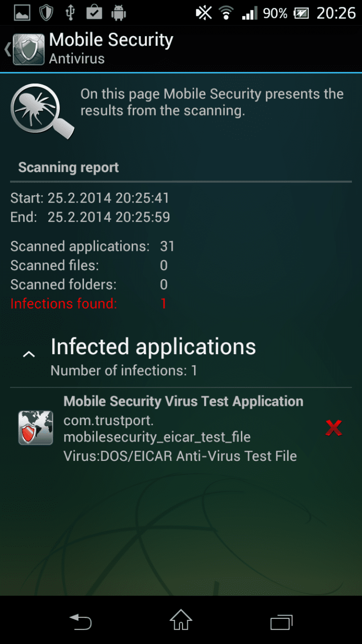The height and width of the screenshot is (644, 362).
Task: Tap the picture notification status icon
Action: 22,13
